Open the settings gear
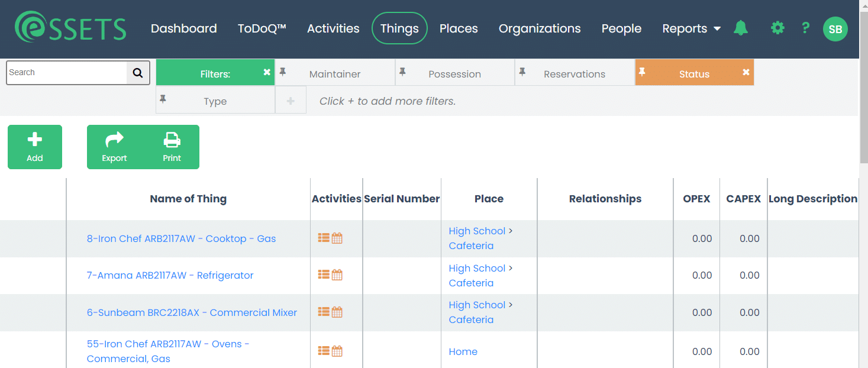Viewport: 868px width, 368px height. (x=777, y=28)
